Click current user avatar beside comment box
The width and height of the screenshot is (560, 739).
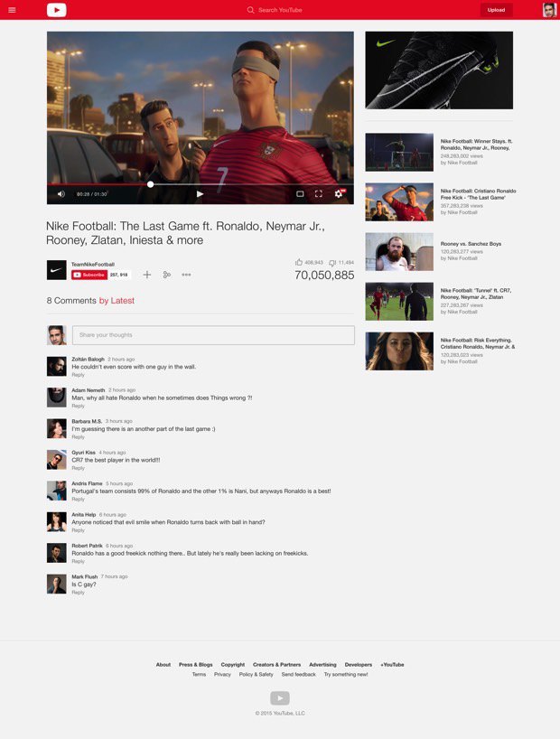pos(57,335)
